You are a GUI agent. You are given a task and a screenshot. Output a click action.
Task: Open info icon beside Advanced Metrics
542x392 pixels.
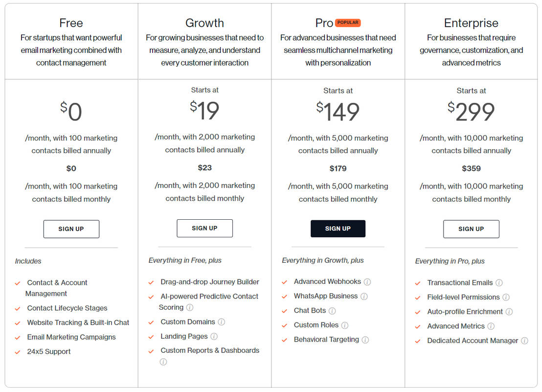coord(491,326)
